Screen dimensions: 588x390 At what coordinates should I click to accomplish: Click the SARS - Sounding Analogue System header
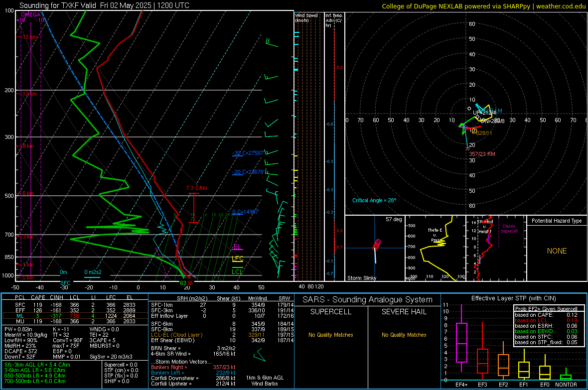pos(367,300)
